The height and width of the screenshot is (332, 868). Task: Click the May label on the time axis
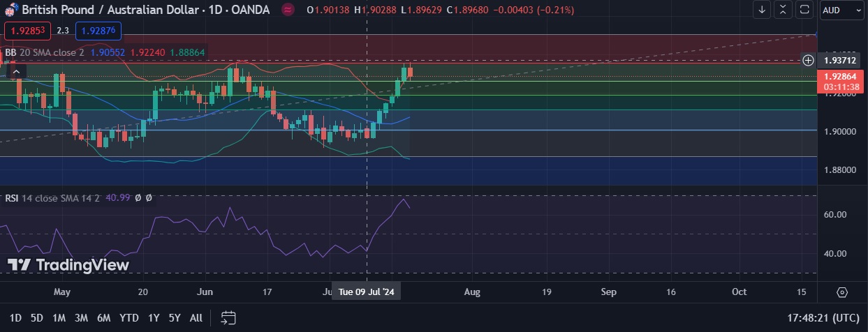coord(62,292)
